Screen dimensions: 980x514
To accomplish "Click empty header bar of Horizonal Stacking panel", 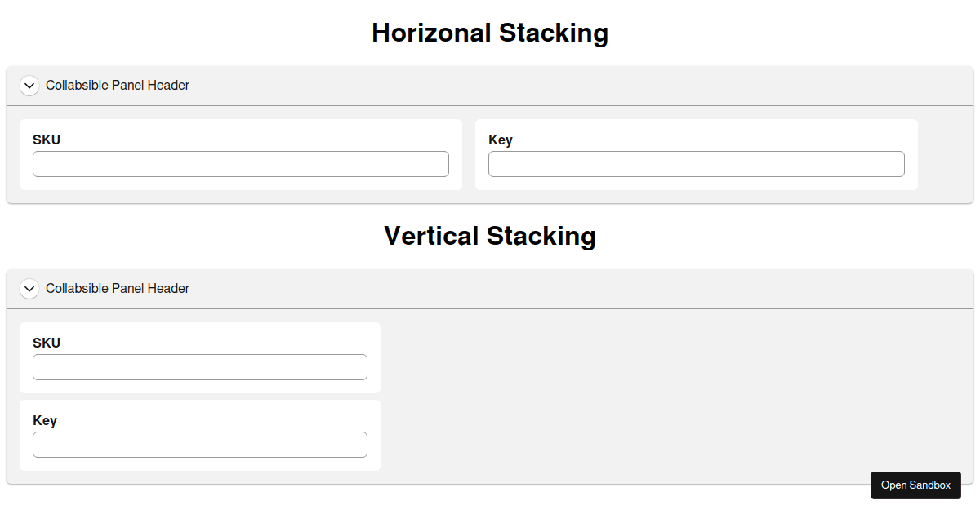I will pyautogui.click(x=572, y=86).
